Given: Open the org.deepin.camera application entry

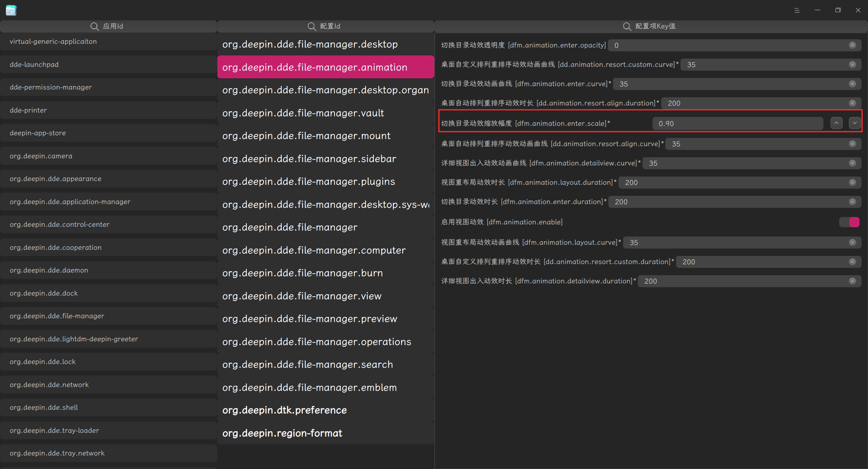Looking at the screenshot, I should 108,156.
